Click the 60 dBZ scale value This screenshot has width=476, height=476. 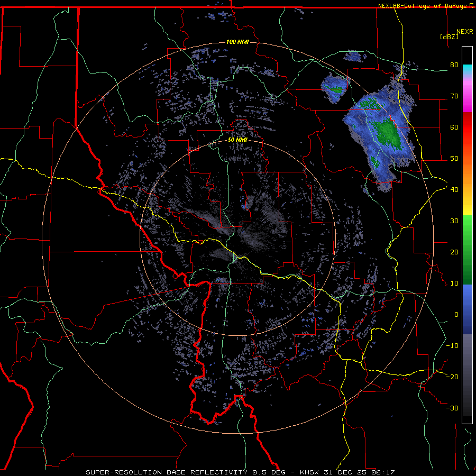[x=454, y=127]
